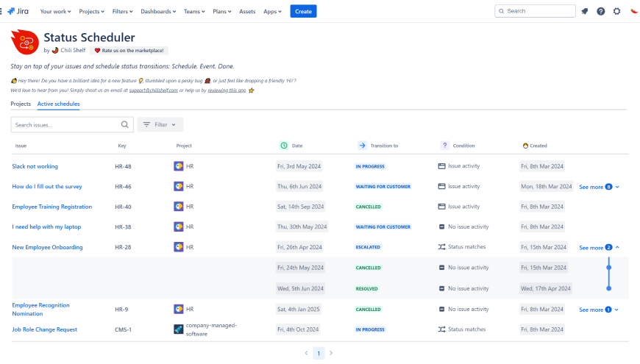Click the search magnifier icon beside issues field
This screenshot has width=640, height=364.
125,125
